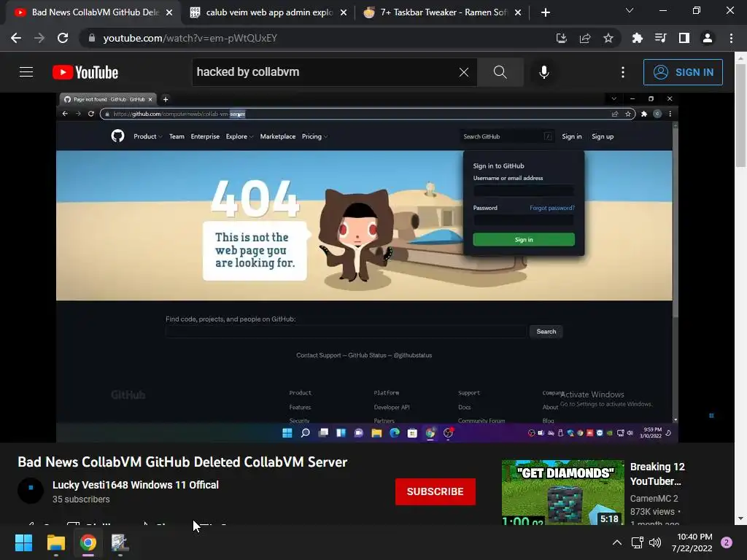Open Chrome extensions puzzle icon

pos(637,38)
